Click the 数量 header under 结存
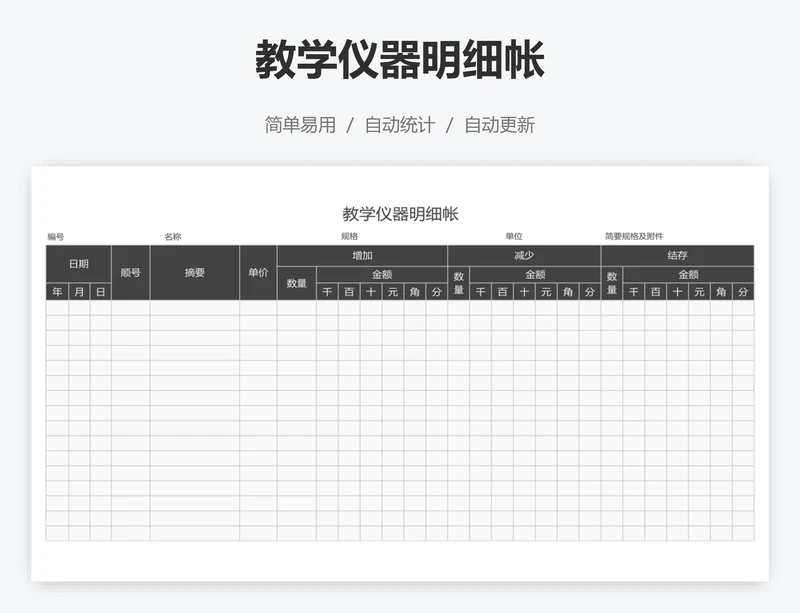Image resolution: width=800 pixels, height=613 pixels. click(x=612, y=283)
